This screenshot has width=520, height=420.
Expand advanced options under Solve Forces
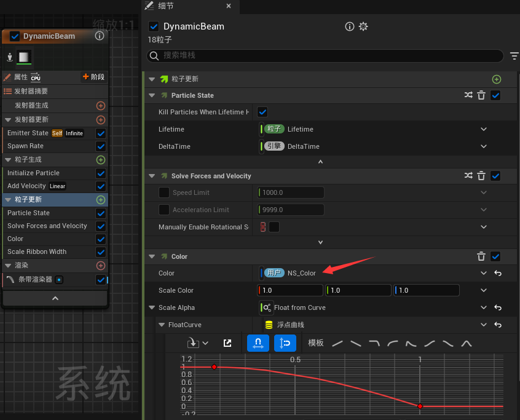[x=320, y=242]
